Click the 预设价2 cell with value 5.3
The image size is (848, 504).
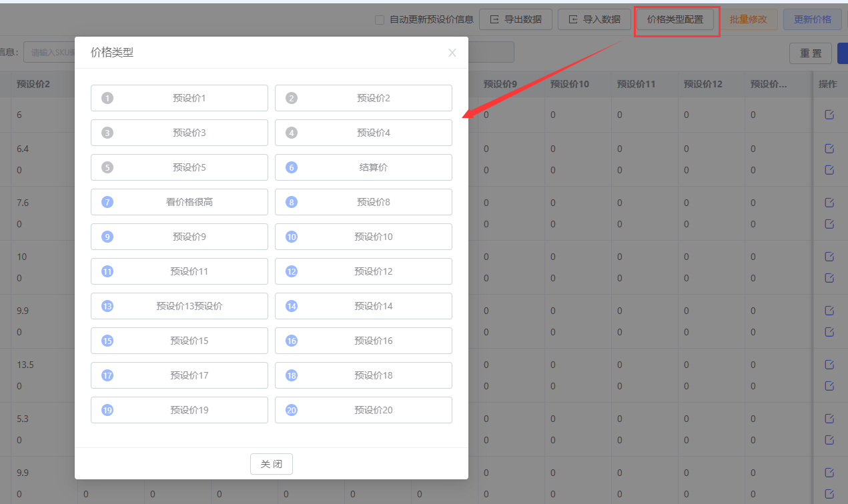23,419
